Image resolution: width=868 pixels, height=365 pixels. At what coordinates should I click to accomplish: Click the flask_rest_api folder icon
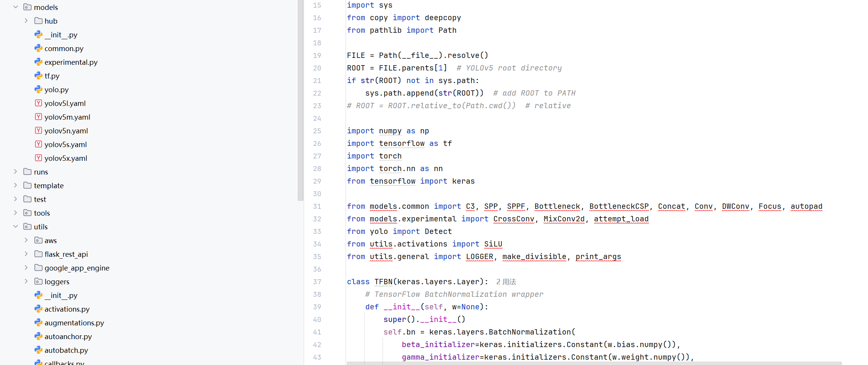[x=38, y=254]
